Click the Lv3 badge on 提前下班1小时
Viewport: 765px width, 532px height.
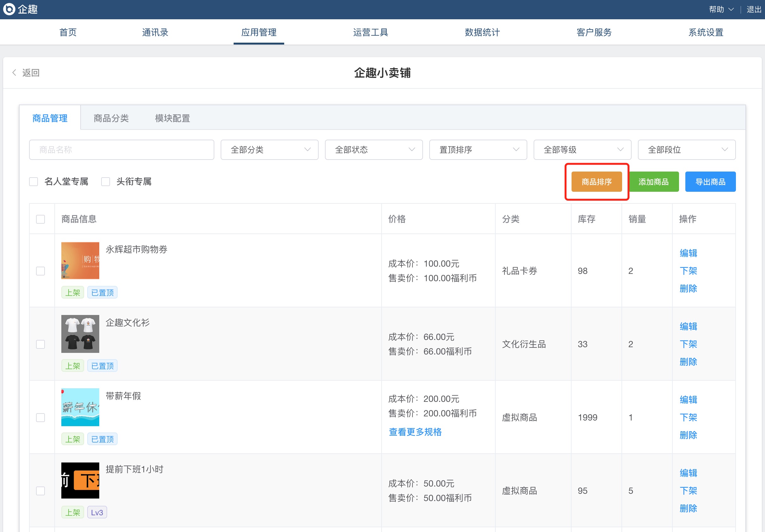click(97, 512)
